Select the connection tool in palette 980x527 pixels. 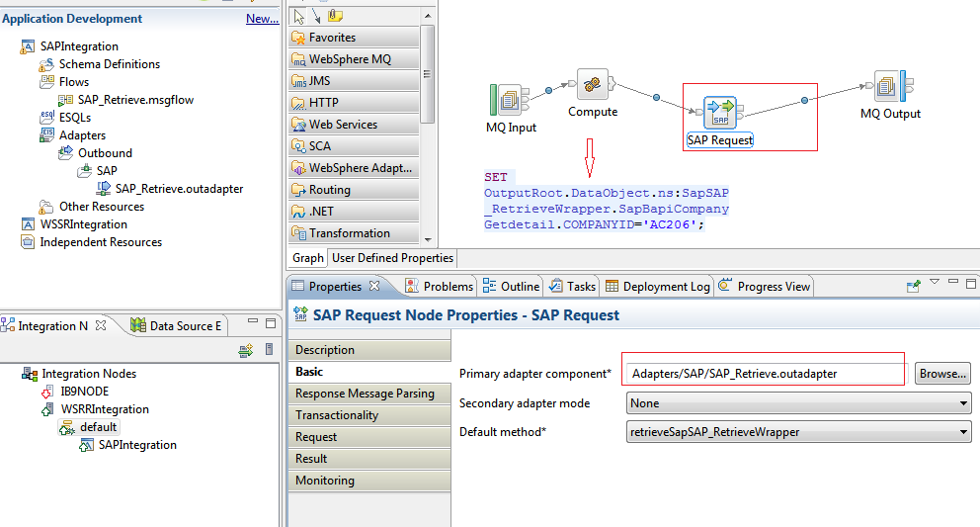pos(316,16)
